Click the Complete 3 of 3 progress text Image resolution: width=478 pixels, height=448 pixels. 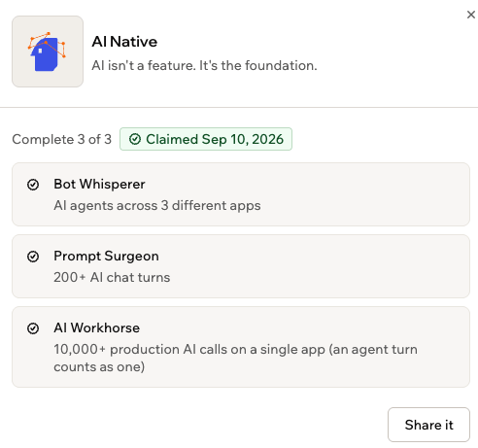tap(62, 139)
